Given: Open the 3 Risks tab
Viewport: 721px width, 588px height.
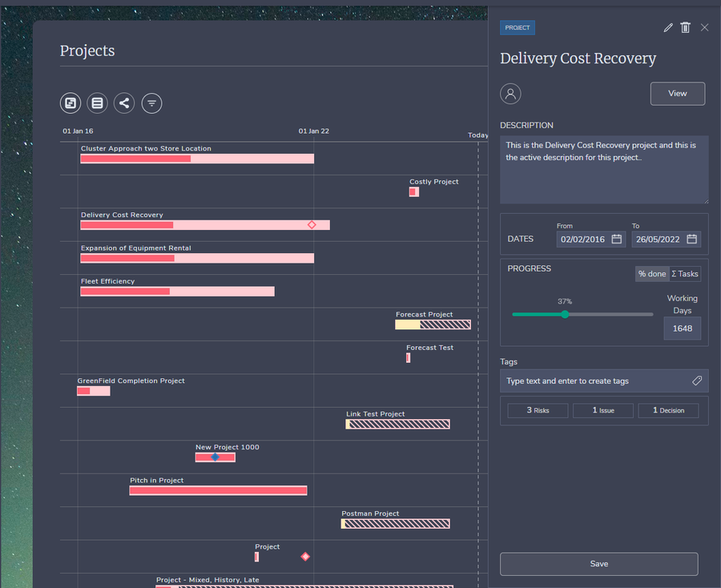Looking at the screenshot, I should 538,410.
